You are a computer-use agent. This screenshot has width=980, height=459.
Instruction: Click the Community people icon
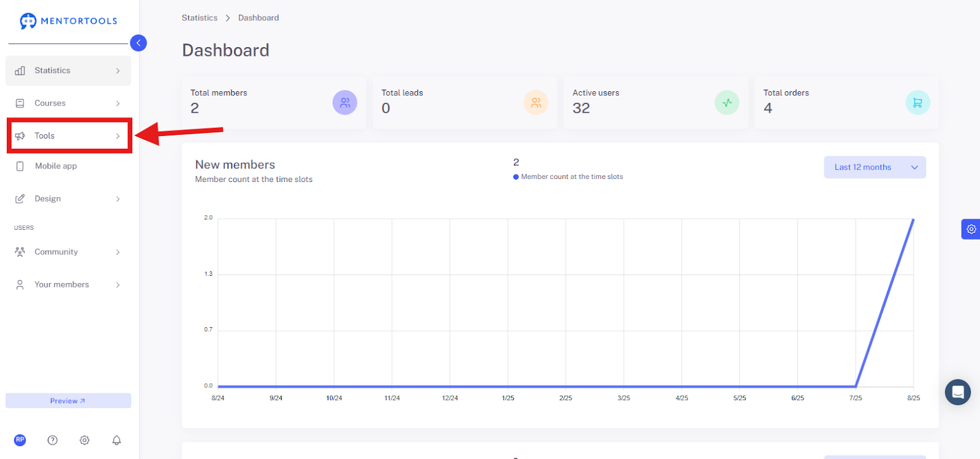(x=20, y=252)
